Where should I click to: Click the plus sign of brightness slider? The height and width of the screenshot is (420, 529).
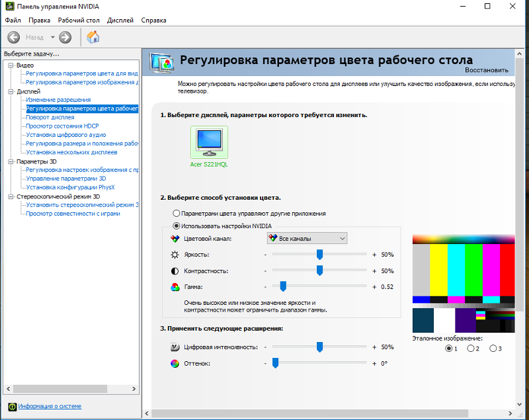[x=374, y=255]
